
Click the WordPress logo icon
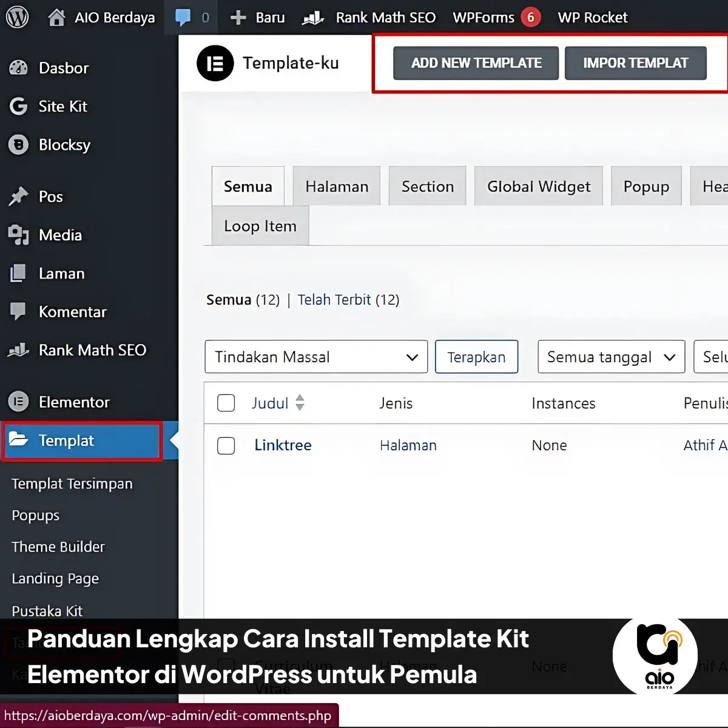click(17, 17)
